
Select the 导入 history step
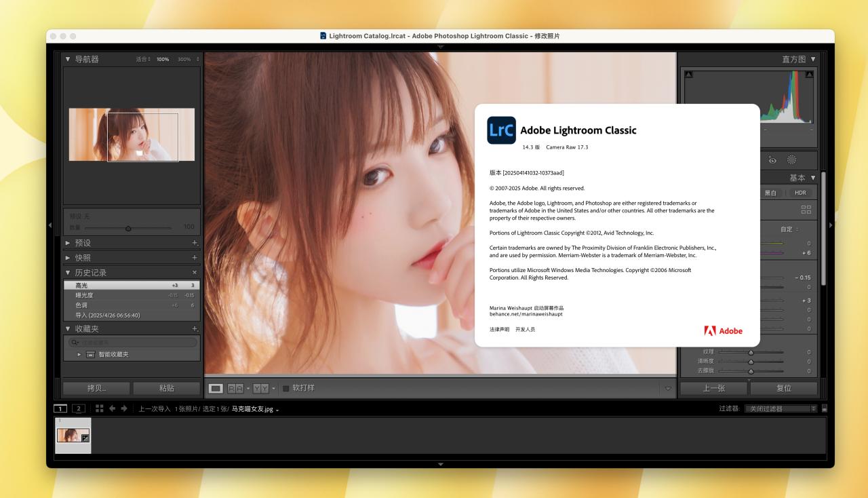pos(132,315)
